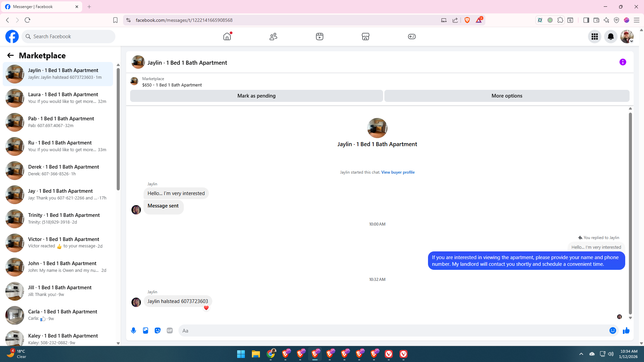This screenshot has height=362, width=644.
Task: Open the sticker picker icon
Action: [x=158, y=330]
